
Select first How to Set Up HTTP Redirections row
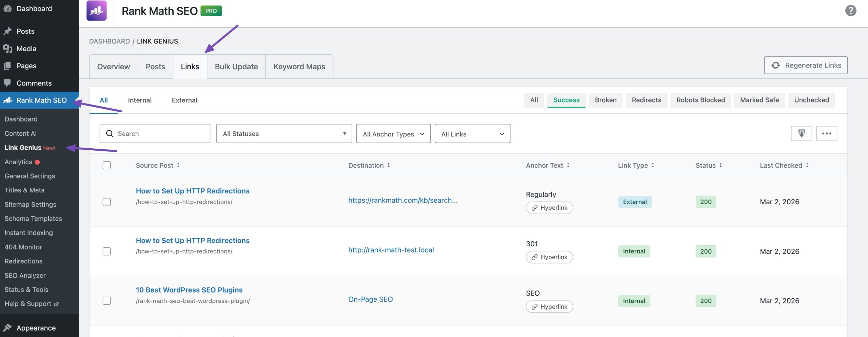pyautogui.click(x=107, y=202)
